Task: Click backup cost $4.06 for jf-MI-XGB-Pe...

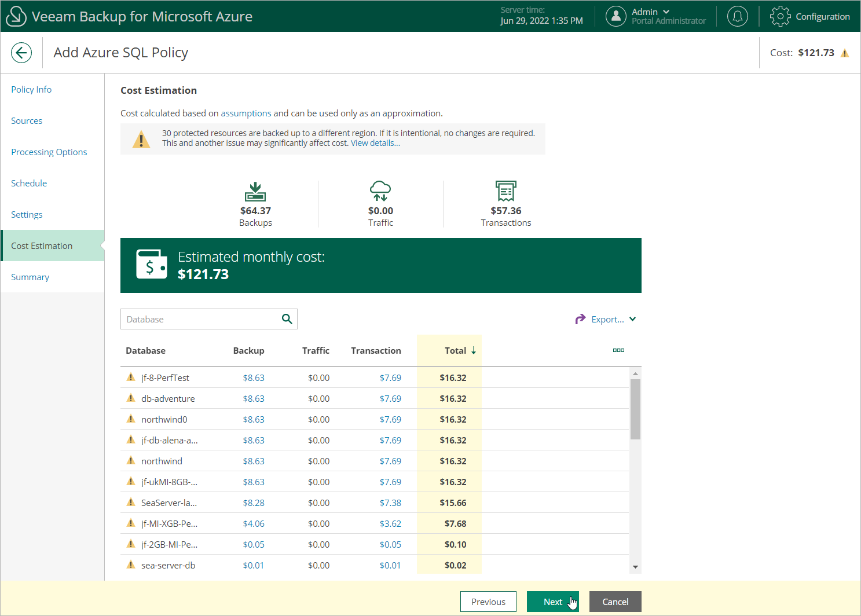Action: 254,523
